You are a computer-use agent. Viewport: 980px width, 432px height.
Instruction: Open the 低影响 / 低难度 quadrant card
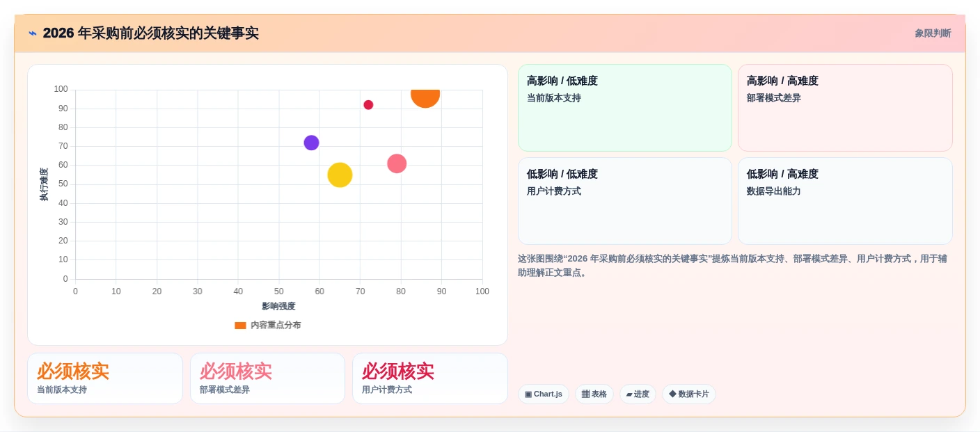(625, 201)
